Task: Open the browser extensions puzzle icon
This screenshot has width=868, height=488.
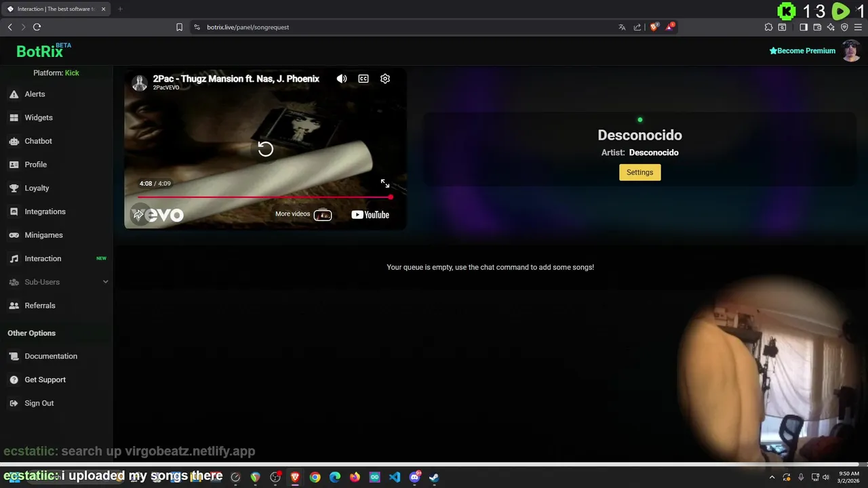Action: pos(768,27)
